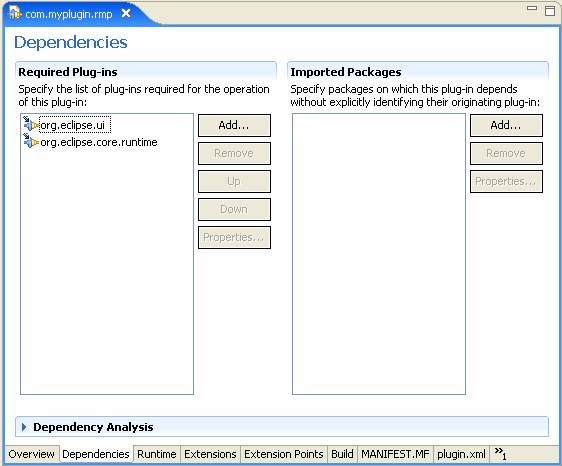
Task: Click Remove under Required Plug-ins
Action: pyautogui.click(x=234, y=153)
